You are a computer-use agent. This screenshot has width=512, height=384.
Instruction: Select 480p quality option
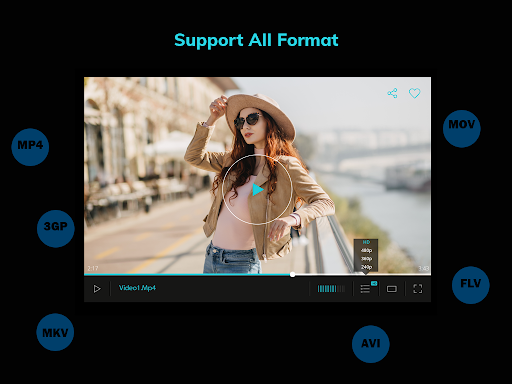click(x=366, y=250)
